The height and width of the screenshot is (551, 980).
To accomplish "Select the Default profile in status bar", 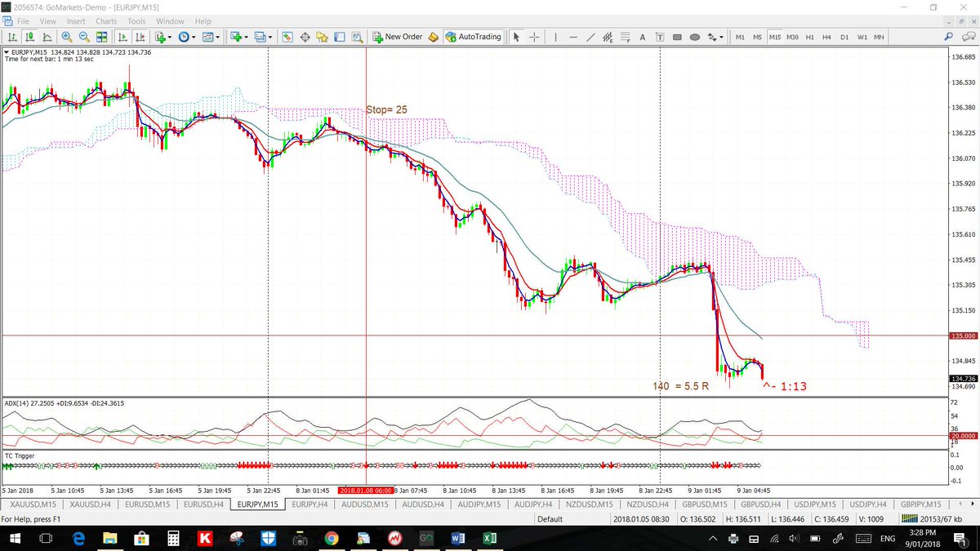I will (x=550, y=519).
